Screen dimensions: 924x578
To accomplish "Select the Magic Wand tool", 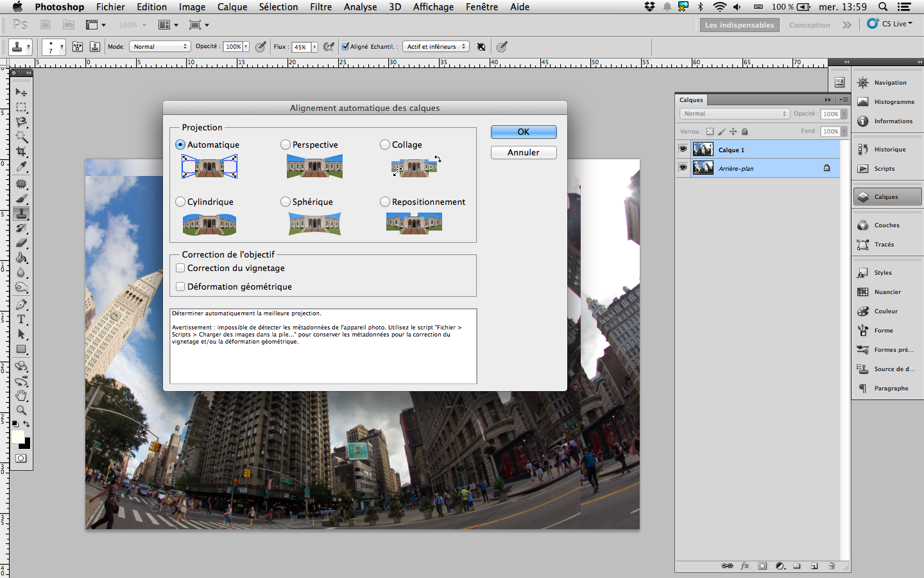I will tap(21, 137).
